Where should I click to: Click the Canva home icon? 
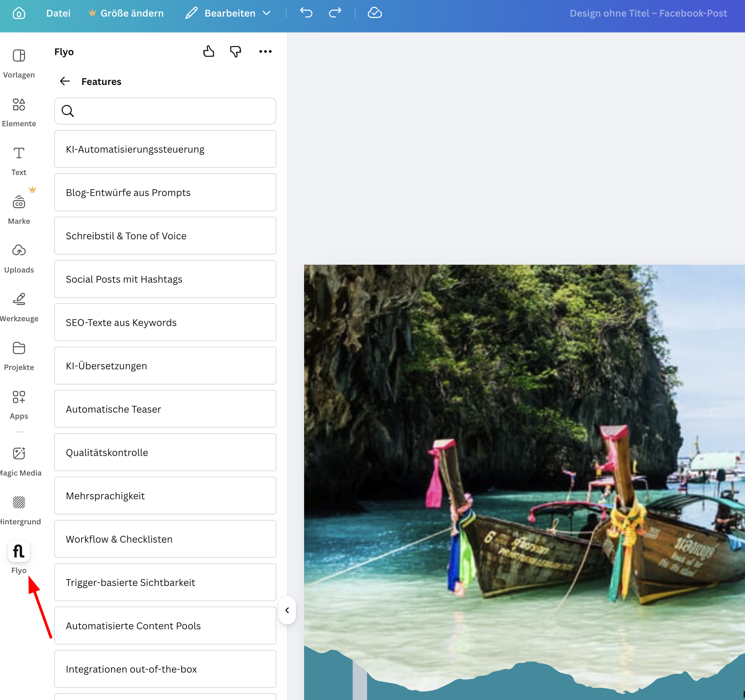pos(19,13)
